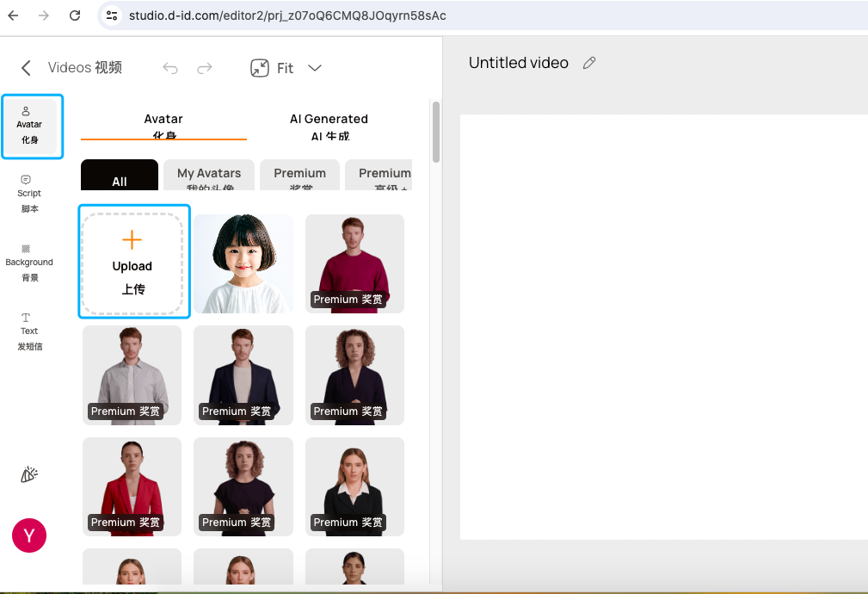The height and width of the screenshot is (594, 868).
Task: Select the My Avatars filter chip
Action: tap(209, 176)
